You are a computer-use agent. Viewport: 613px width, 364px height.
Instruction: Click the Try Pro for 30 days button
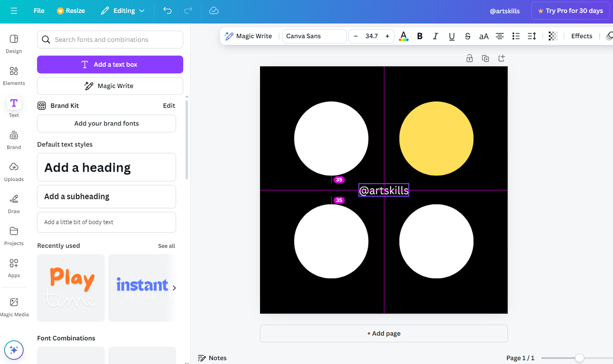click(570, 11)
